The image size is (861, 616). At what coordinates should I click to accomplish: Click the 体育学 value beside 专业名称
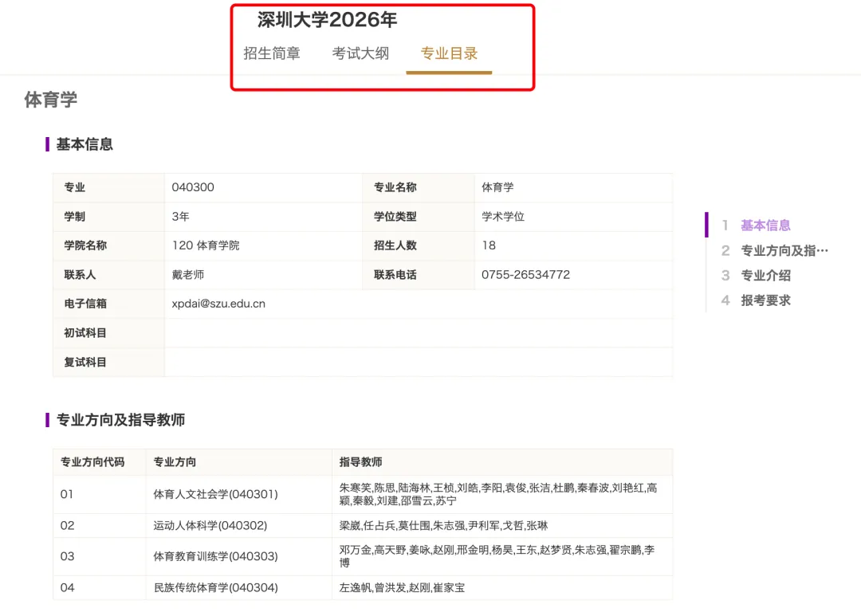coord(497,187)
